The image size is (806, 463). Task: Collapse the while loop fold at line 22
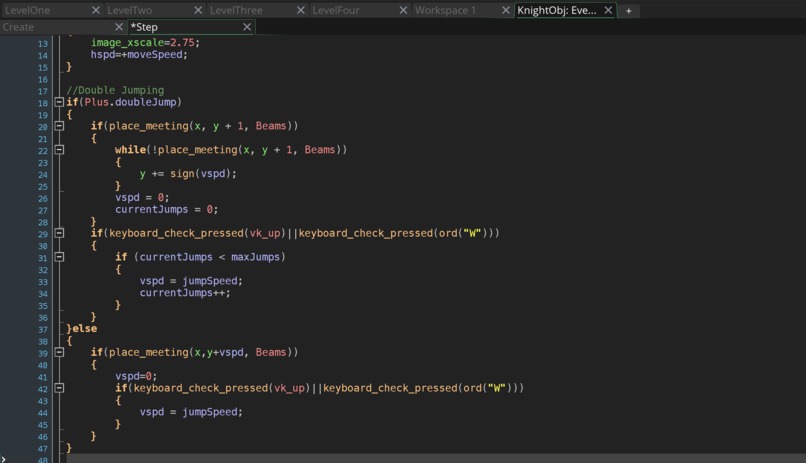(x=59, y=150)
